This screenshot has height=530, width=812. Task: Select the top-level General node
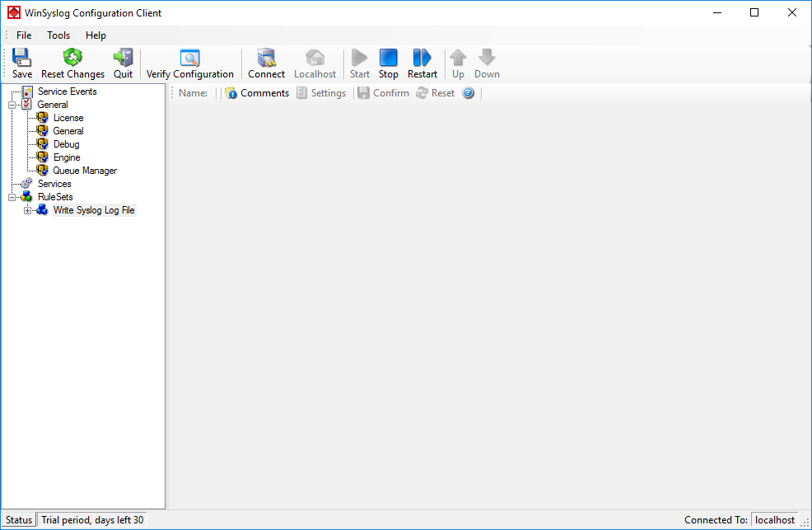coord(53,105)
